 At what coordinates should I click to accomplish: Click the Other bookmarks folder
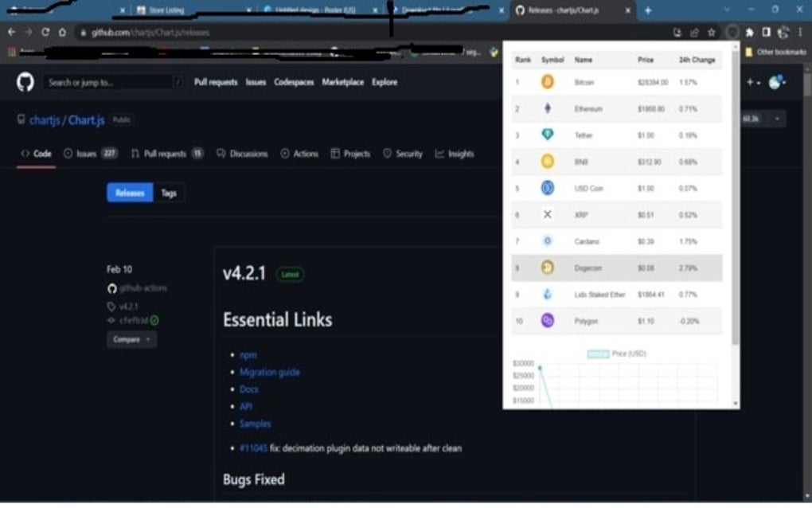pos(775,52)
